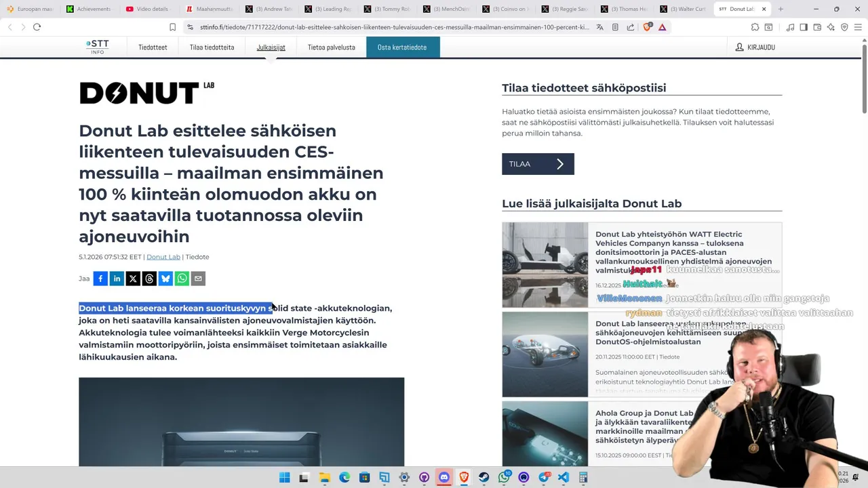This screenshot has height=488, width=868.
Task: Open Brave Rewards triangle icon
Action: pyautogui.click(x=662, y=27)
